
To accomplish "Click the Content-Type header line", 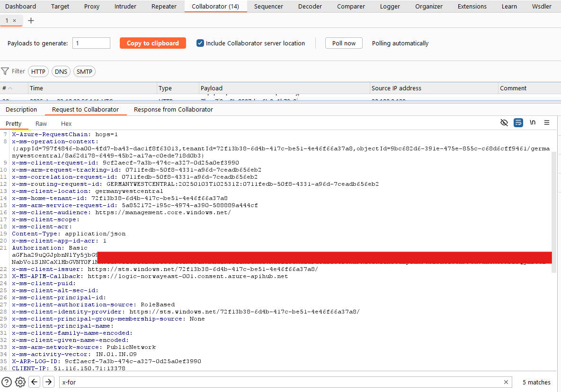I will (69, 234).
